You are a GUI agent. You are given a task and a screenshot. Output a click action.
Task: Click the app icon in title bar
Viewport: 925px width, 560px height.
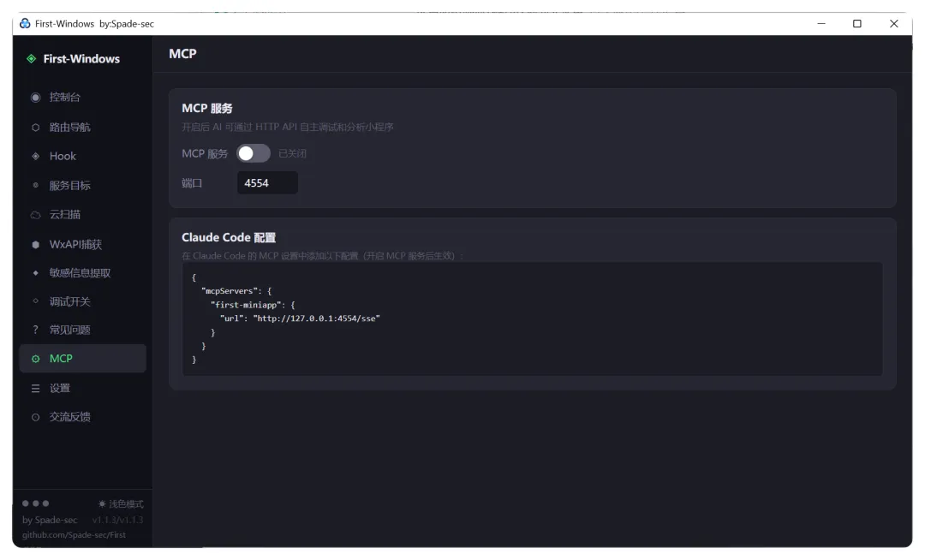tap(25, 24)
